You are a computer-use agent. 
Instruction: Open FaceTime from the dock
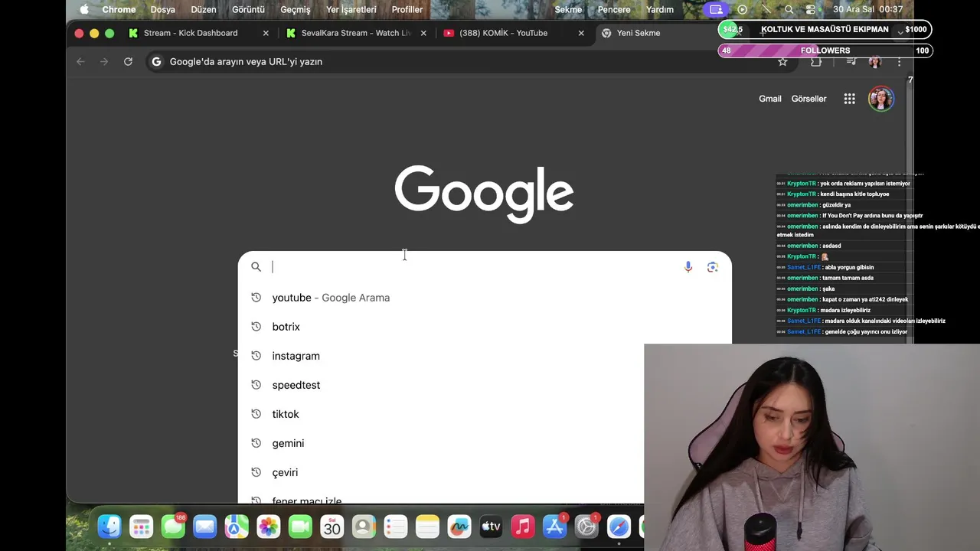click(300, 527)
